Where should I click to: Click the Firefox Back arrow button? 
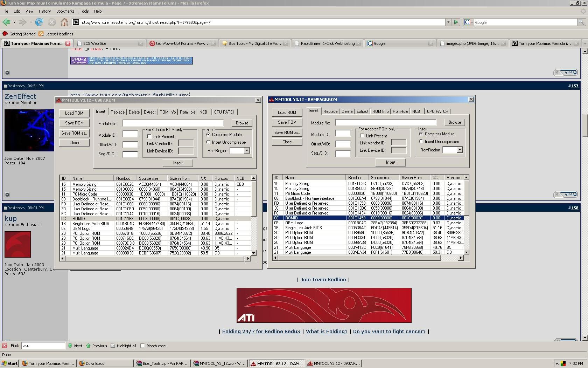[x=6, y=22]
